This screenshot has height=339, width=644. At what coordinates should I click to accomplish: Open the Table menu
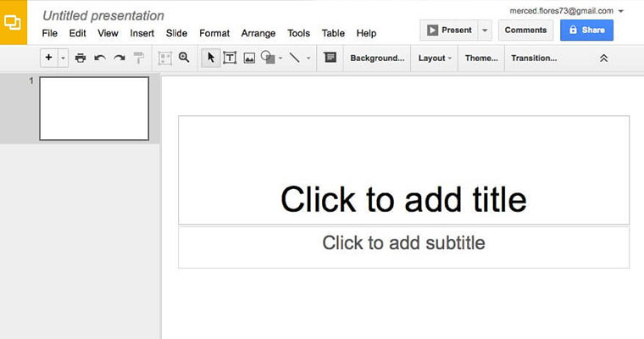(333, 33)
